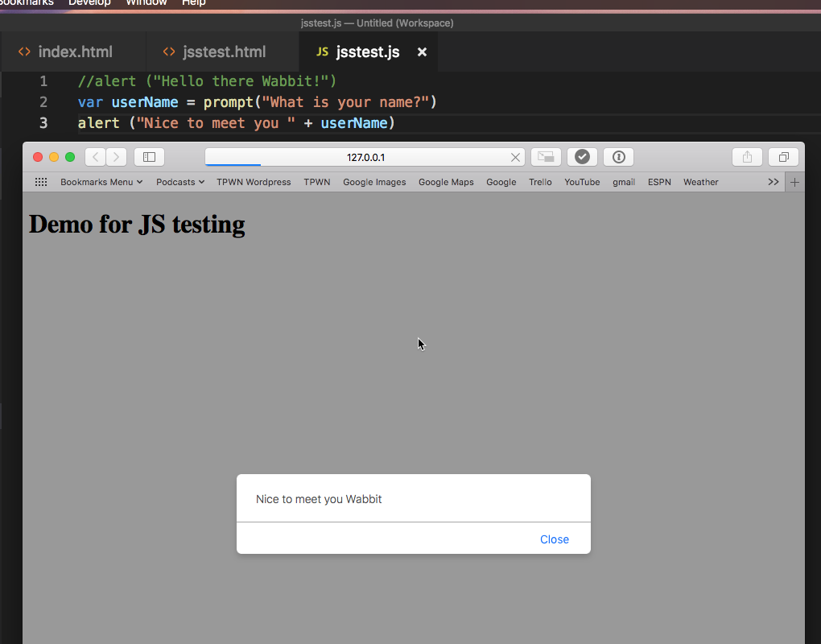
Task: Open the gmail bookmark
Action: (x=624, y=182)
